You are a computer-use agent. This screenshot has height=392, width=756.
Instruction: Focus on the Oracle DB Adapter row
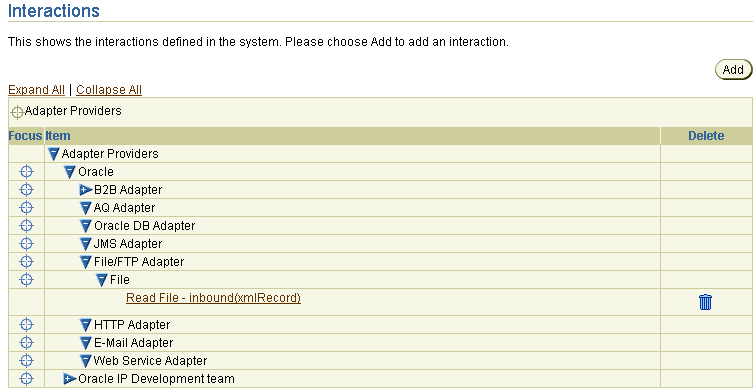tap(27, 226)
